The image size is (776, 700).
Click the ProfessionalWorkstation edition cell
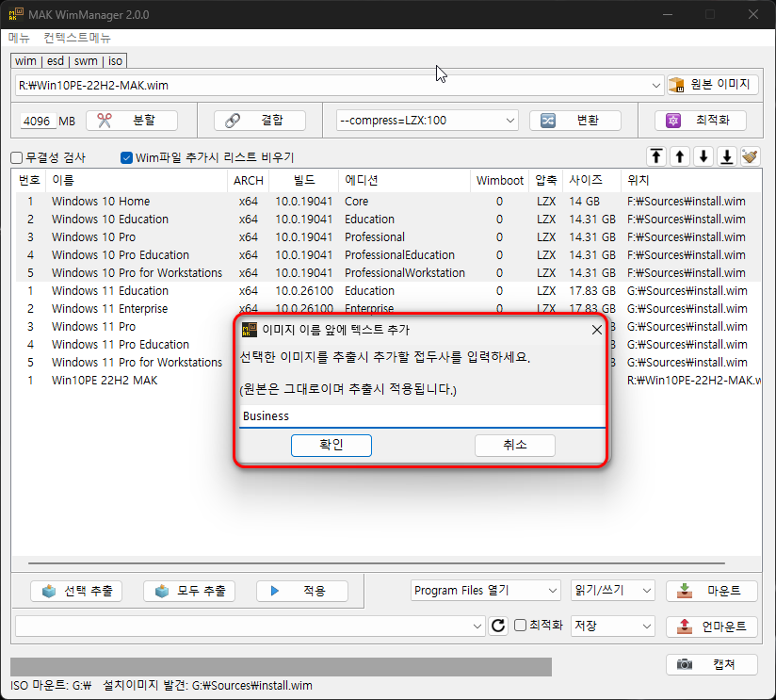[404, 273]
